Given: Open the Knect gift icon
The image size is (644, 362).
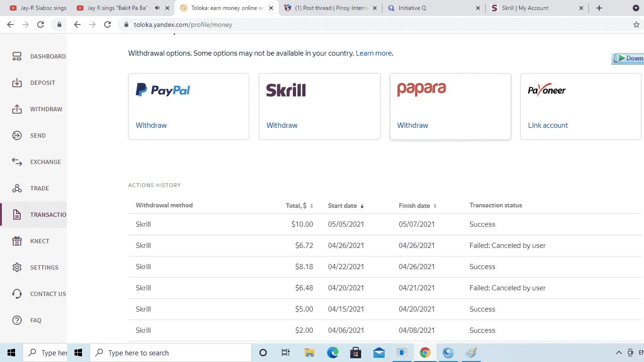Looking at the screenshot, I should [x=17, y=241].
